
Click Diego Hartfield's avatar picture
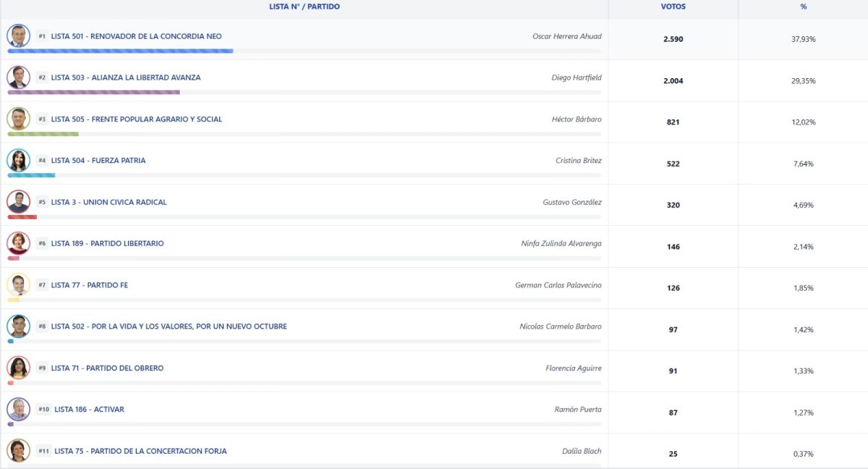(x=18, y=77)
